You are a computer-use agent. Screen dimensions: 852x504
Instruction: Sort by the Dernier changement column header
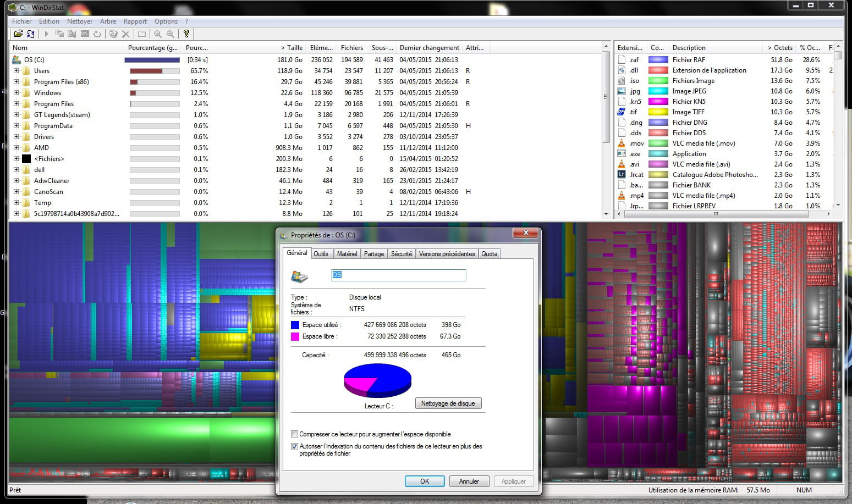[x=429, y=48]
